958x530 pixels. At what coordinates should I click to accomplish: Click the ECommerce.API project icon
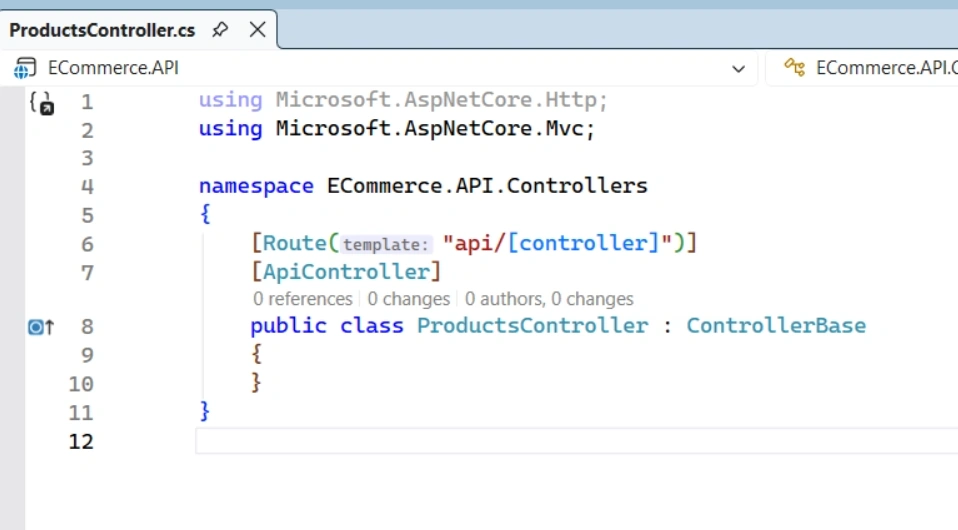click(x=25, y=68)
